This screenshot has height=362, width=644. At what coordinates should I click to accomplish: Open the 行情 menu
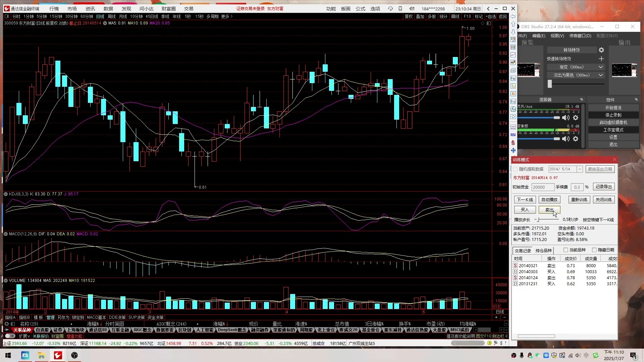pos(54,9)
